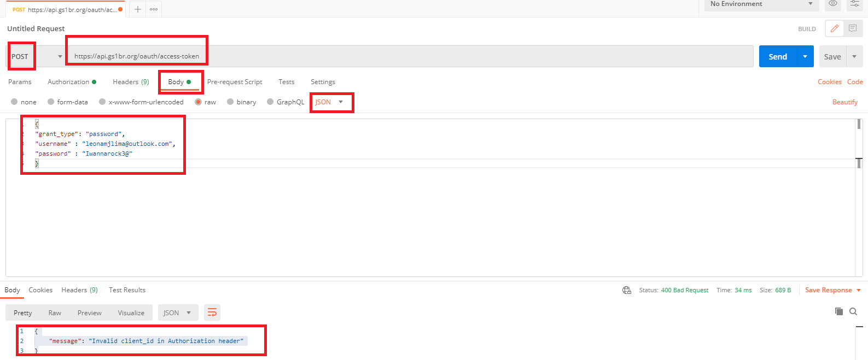Select the form-data radio button
This screenshot has width=868, height=360.
coord(51,102)
